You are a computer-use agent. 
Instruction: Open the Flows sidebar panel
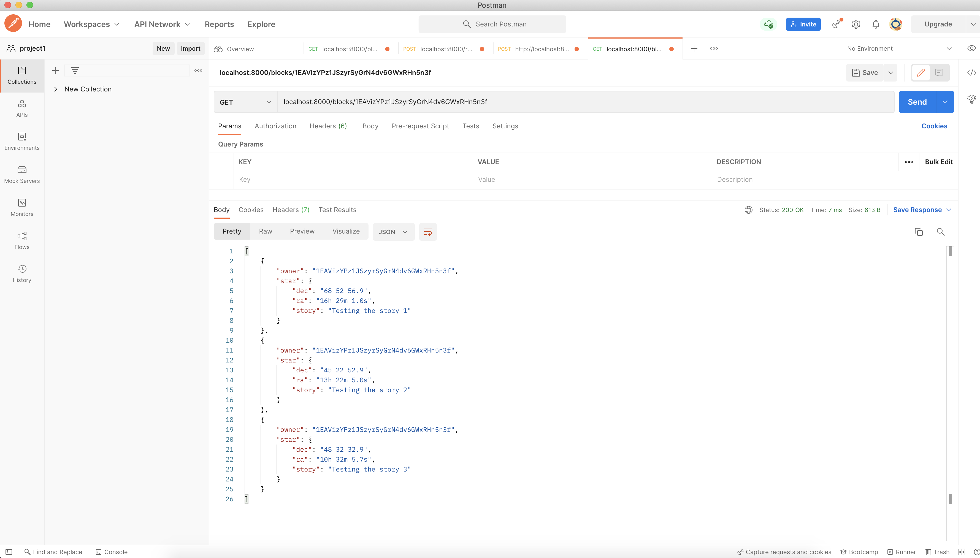pyautogui.click(x=22, y=240)
